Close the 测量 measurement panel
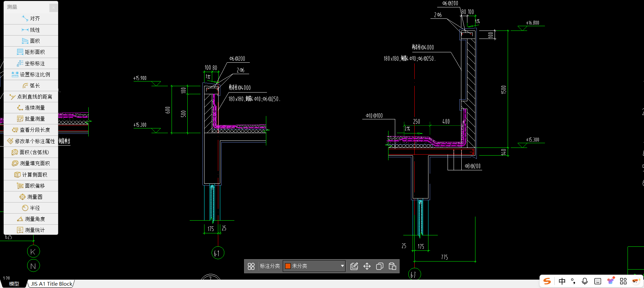644x288 pixels. (x=53, y=7)
